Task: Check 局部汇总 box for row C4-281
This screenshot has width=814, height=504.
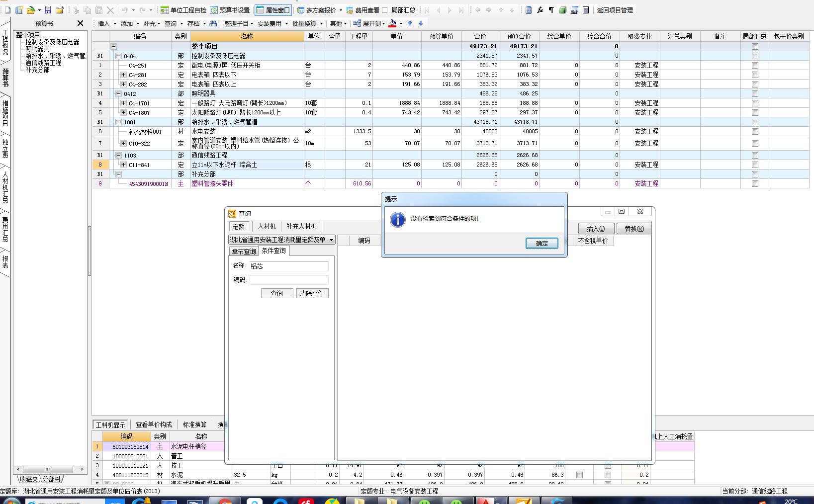Action: 755,75
